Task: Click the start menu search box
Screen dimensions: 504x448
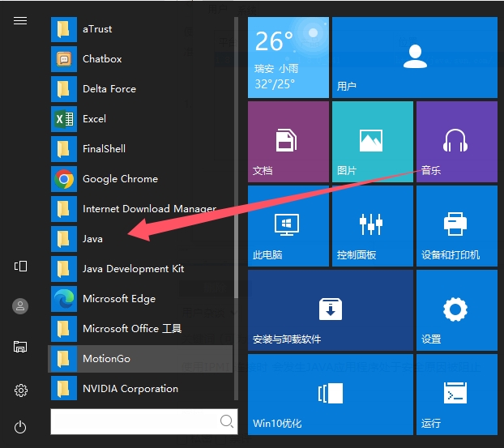Action: (x=144, y=421)
